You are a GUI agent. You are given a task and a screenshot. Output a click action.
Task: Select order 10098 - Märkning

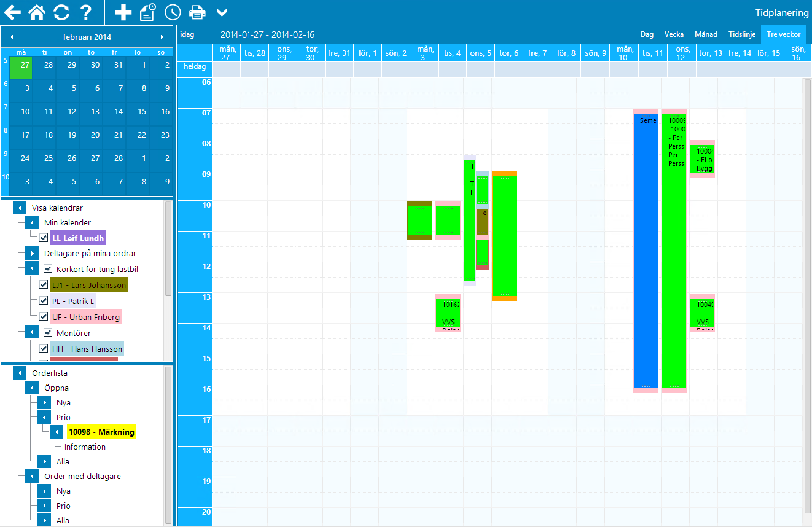pyautogui.click(x=101, y=432)
